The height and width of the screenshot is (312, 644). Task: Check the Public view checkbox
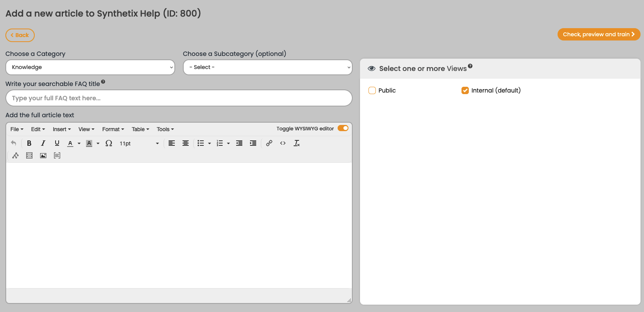372,90
